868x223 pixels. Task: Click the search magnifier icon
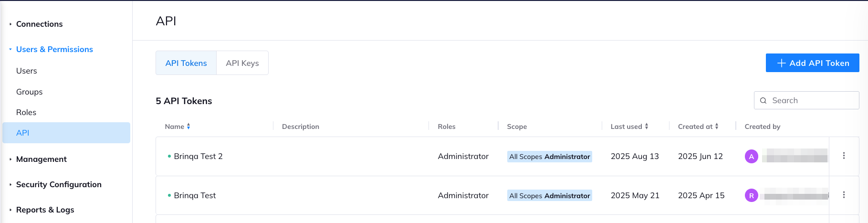click(x=763, y=100)
